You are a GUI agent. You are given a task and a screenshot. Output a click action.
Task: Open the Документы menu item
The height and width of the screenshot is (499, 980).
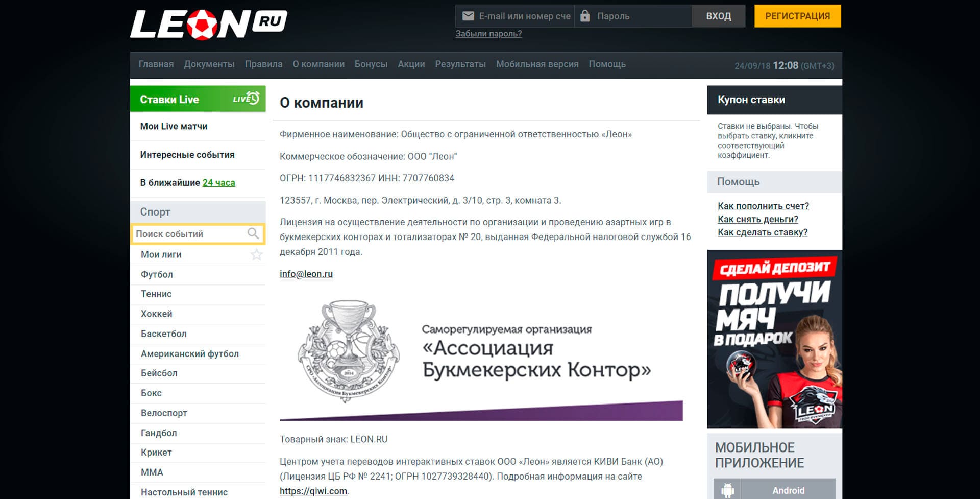click(209, 64)
